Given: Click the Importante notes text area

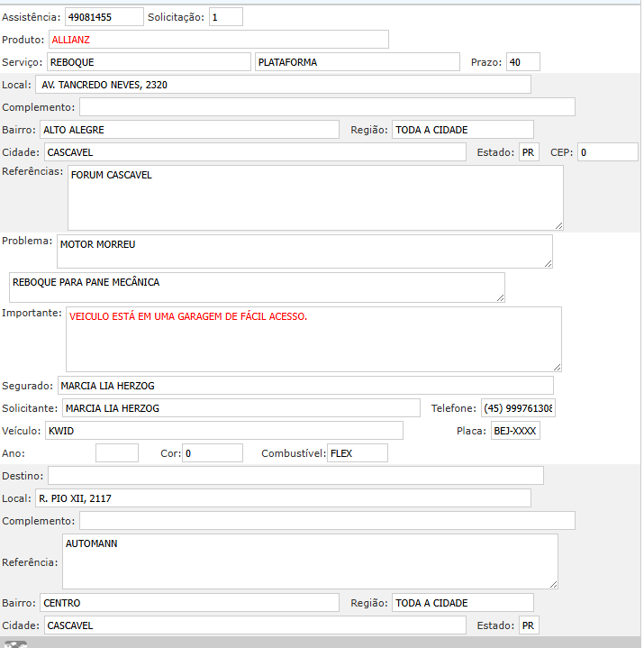Looking at the screenshot, I should tap(313, 339).
